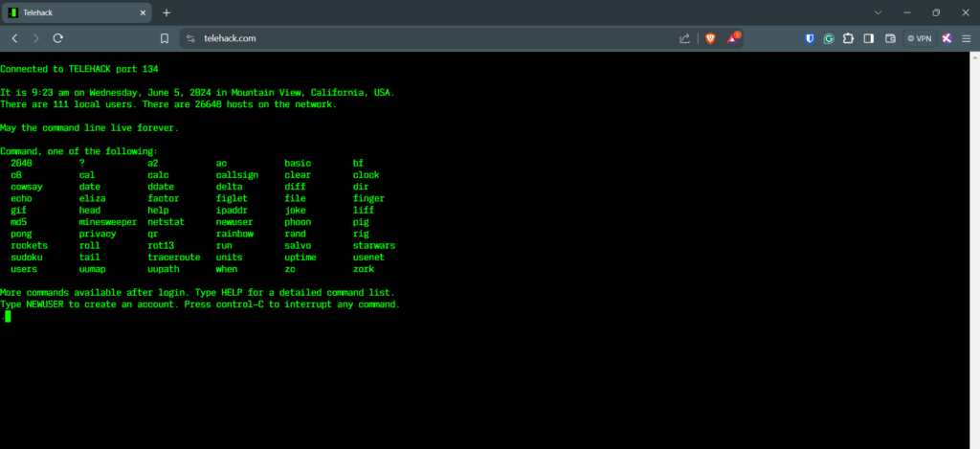Click the 'ipaddr' command text
The width and height of the screenshot is (980, 449).
point(232,211)
